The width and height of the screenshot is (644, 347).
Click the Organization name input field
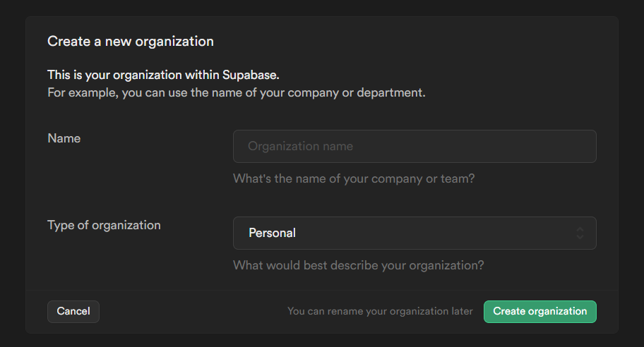click(415, 147)
